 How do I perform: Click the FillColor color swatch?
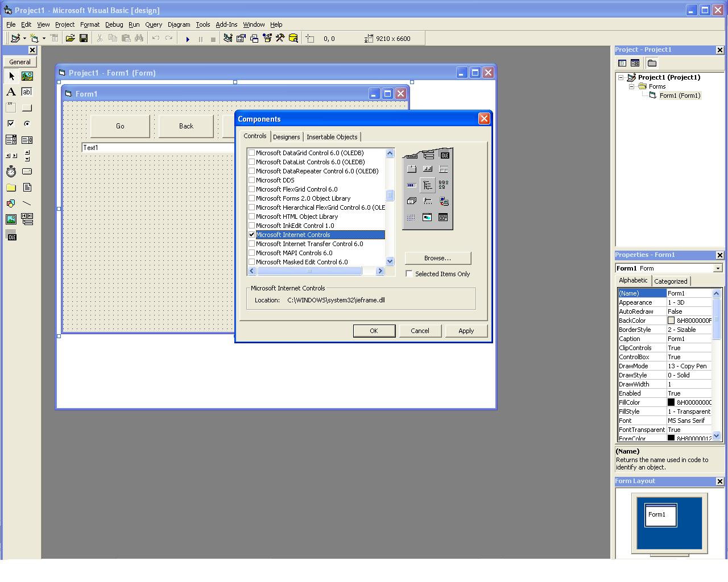click(x=671, y=402)
